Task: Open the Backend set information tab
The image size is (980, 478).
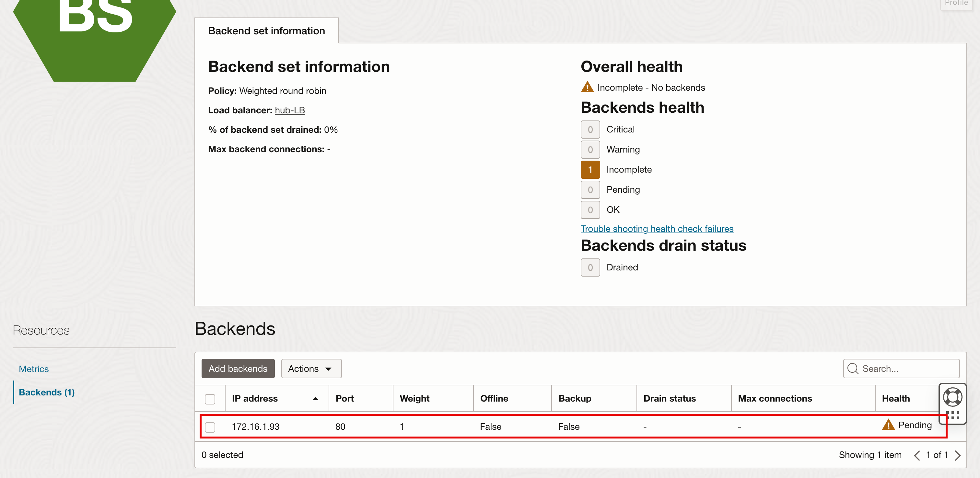Action: [x=266, y=31]
